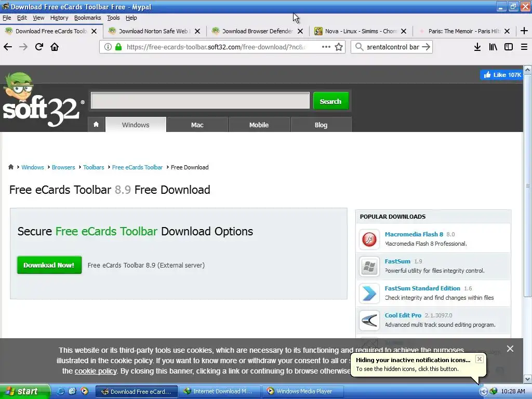Click the FastSum Windows-logo icon
The image size is (532, 399).
click(x=369, y=267)
